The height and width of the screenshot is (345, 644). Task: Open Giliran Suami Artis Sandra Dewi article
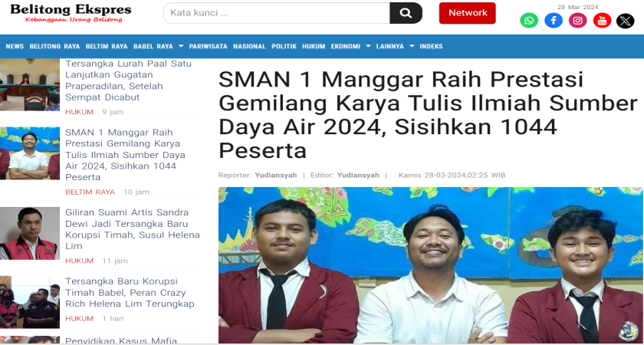pyautogui.click(x=132, y=229)
